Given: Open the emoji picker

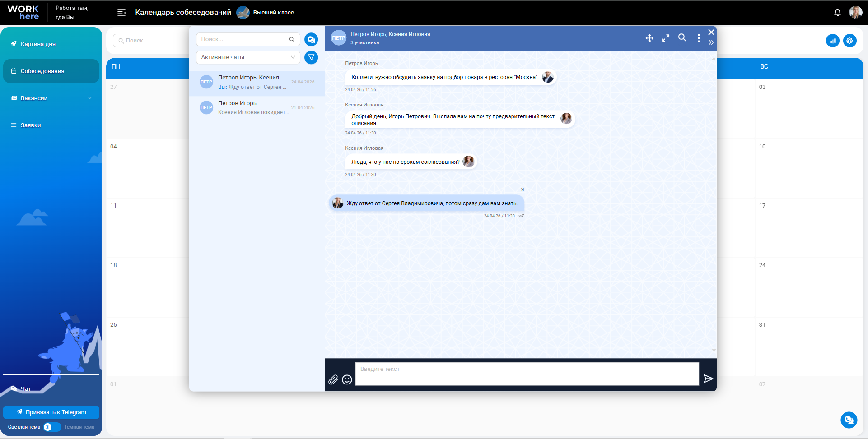Looking at the screenshot, I should click(x=347, y=379).
